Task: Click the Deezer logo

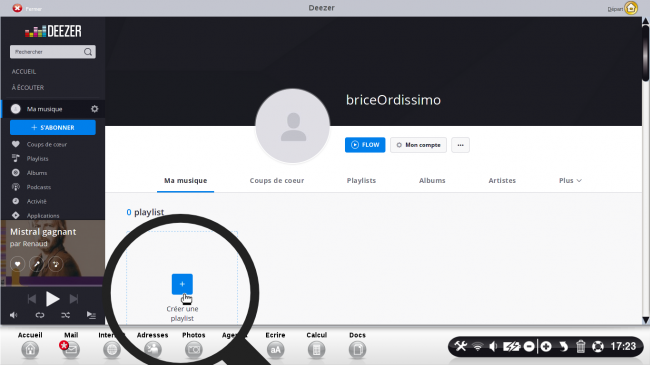Action: [53, 31]
